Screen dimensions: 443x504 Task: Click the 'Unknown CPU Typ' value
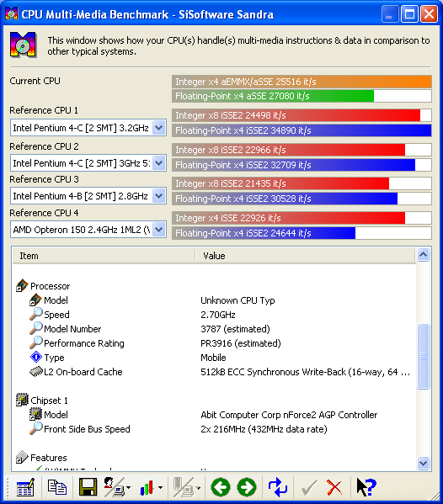238,300
